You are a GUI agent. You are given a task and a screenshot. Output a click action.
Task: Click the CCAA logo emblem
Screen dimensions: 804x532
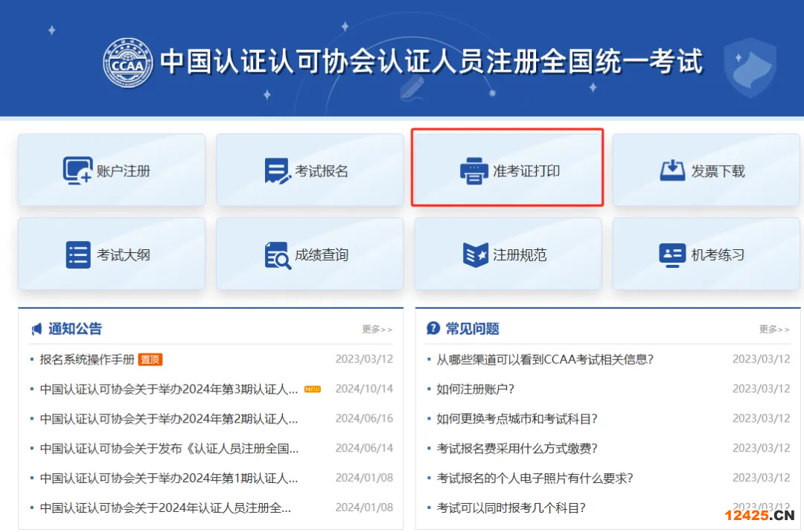click(x=128, y=63)
